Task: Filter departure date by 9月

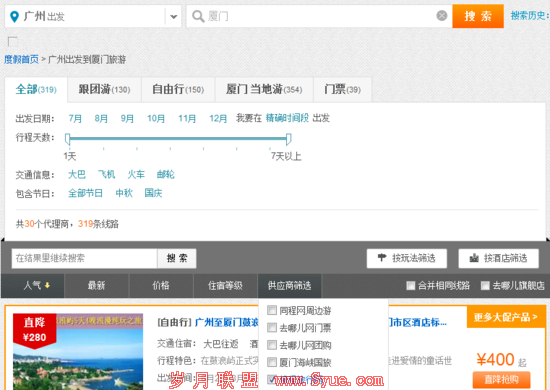Action: click(127, 119)
